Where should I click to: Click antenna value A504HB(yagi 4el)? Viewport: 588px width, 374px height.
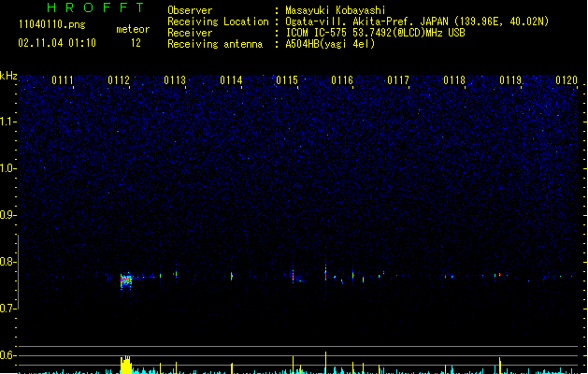click(330, 44)
